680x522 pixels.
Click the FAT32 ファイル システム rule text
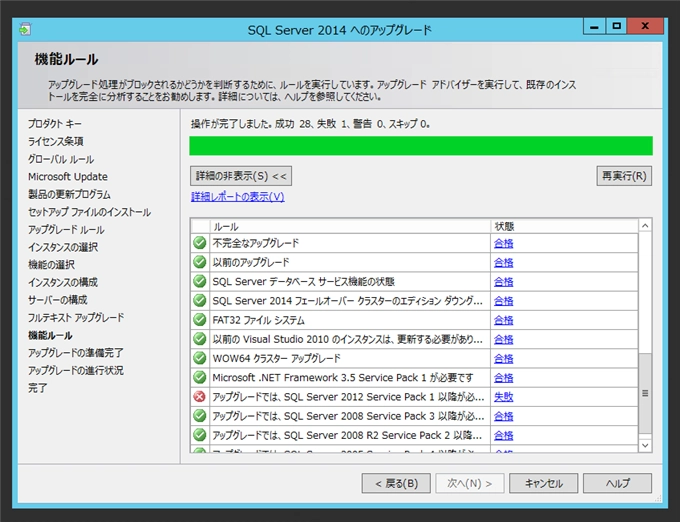[258, 320]
